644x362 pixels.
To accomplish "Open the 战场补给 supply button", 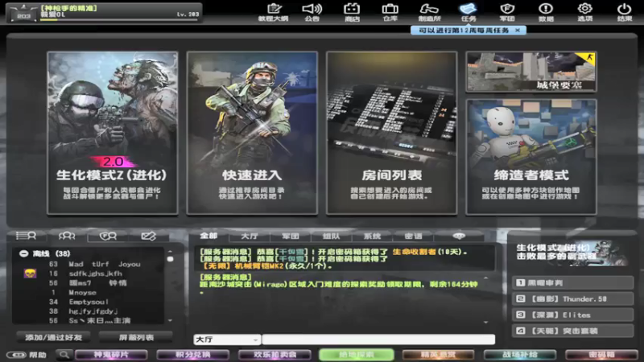I will (x=520, y=355).
